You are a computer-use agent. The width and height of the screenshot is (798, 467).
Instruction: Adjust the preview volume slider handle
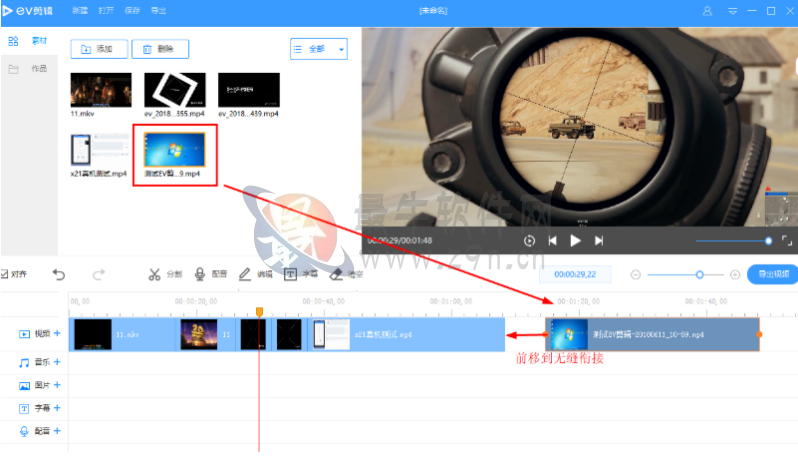click(x=768, y=241)
